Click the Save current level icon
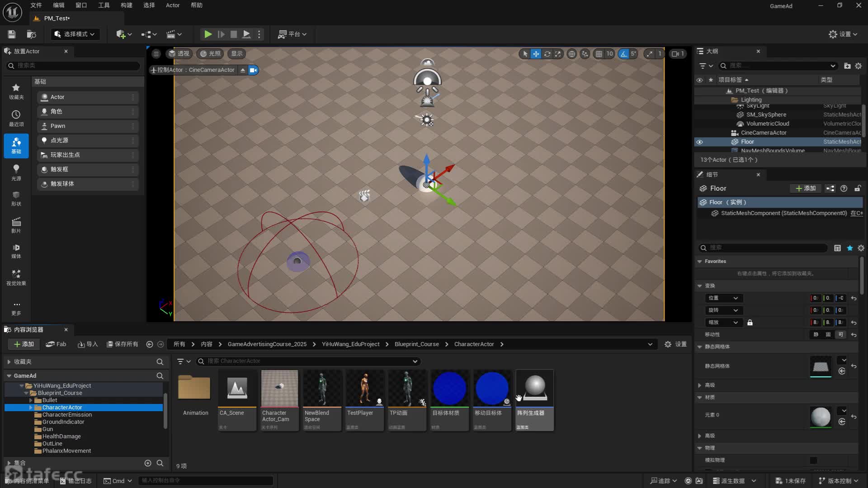 click(x=12, y=34)
